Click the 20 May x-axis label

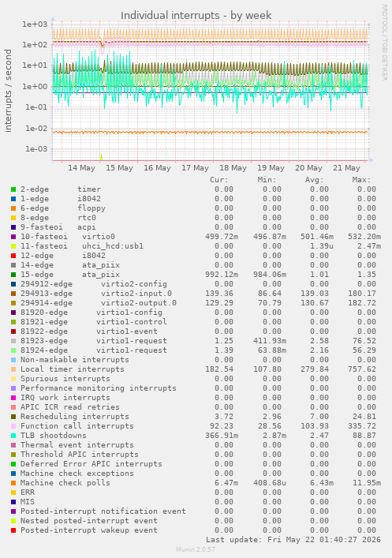(308, 168)
